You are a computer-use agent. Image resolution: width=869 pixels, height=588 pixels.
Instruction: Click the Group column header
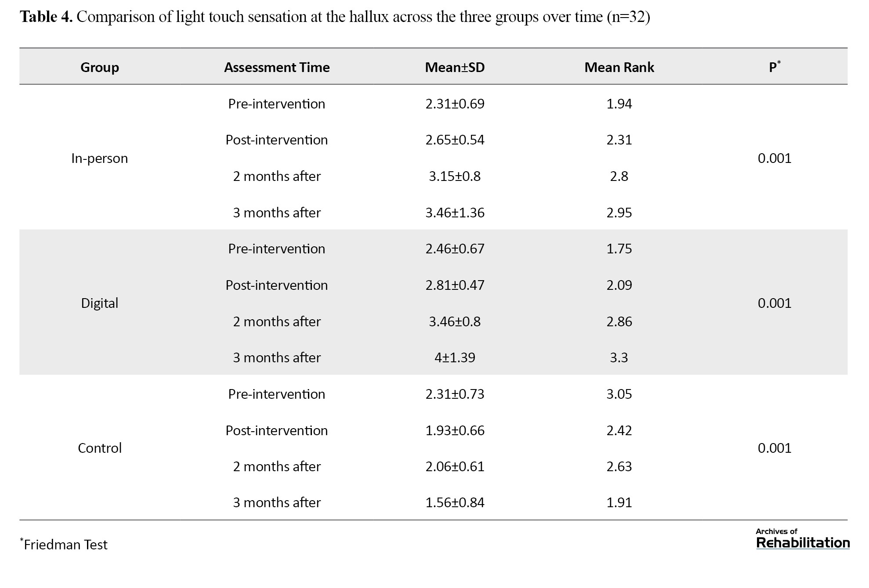click(x=100, y=67)
